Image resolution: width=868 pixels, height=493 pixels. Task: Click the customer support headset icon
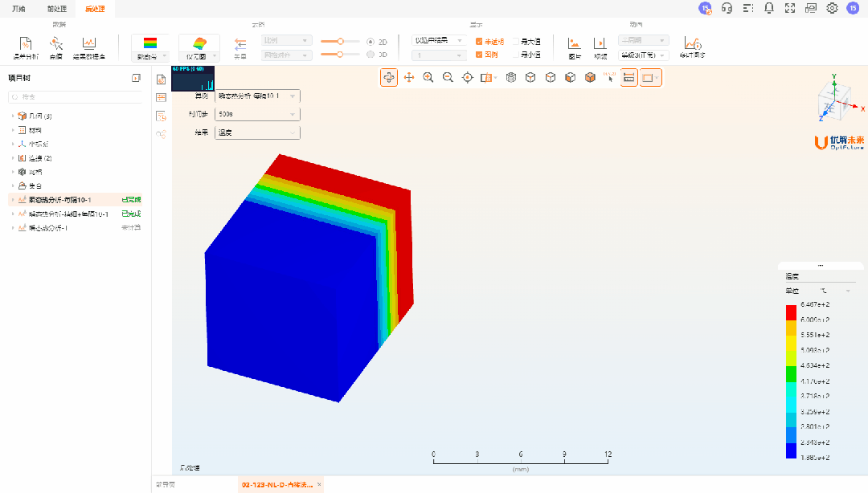(x=727, y=8)
